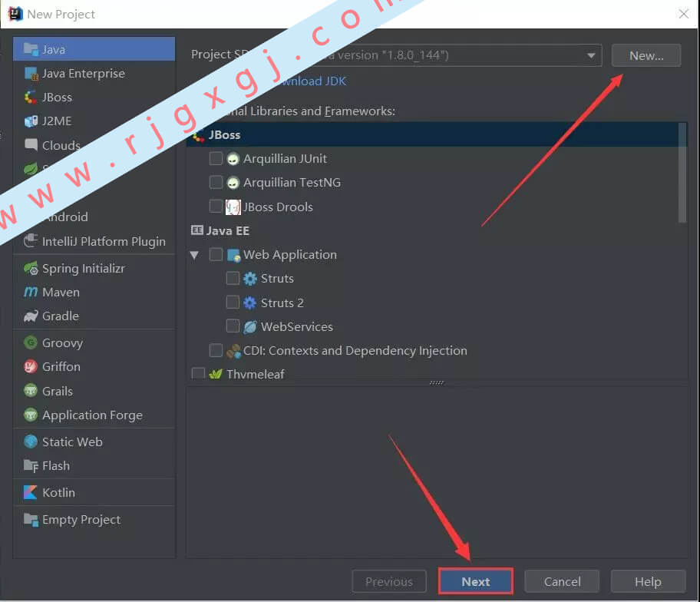Click the CDI dependency injection icon
This screenshot has width=700, height=602.
pyautogui.click(x=233, y=351)
